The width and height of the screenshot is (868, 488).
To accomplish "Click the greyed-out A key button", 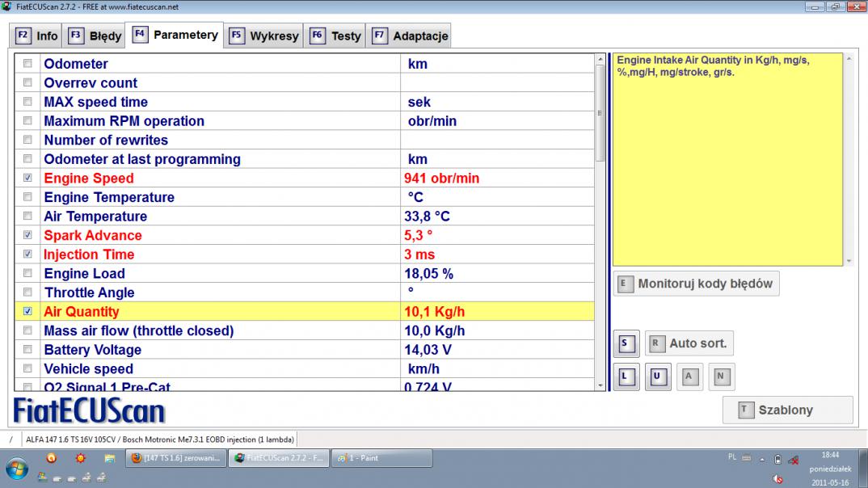I will point(689,377).
